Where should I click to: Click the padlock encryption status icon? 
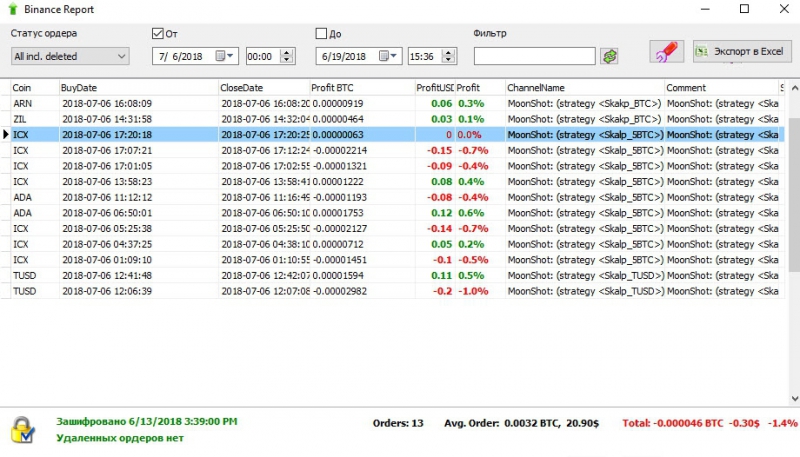point(22,429)
